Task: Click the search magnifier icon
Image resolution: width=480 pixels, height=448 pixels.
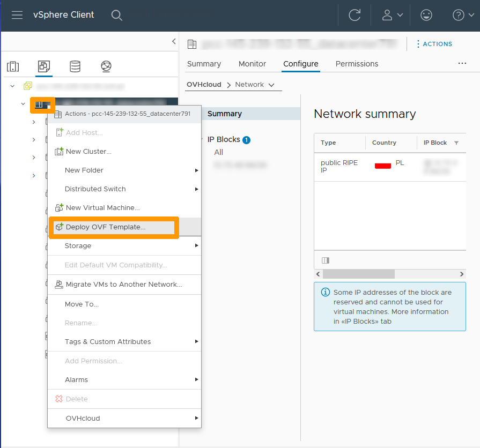Action: point(116,15)
